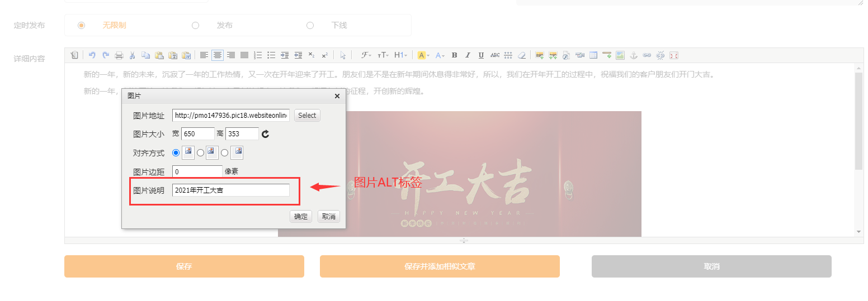Image resolution: width=868 pixels, height=301 pixels.
Task: Cancel the image dialog with 取消
Action: point(329,217)
